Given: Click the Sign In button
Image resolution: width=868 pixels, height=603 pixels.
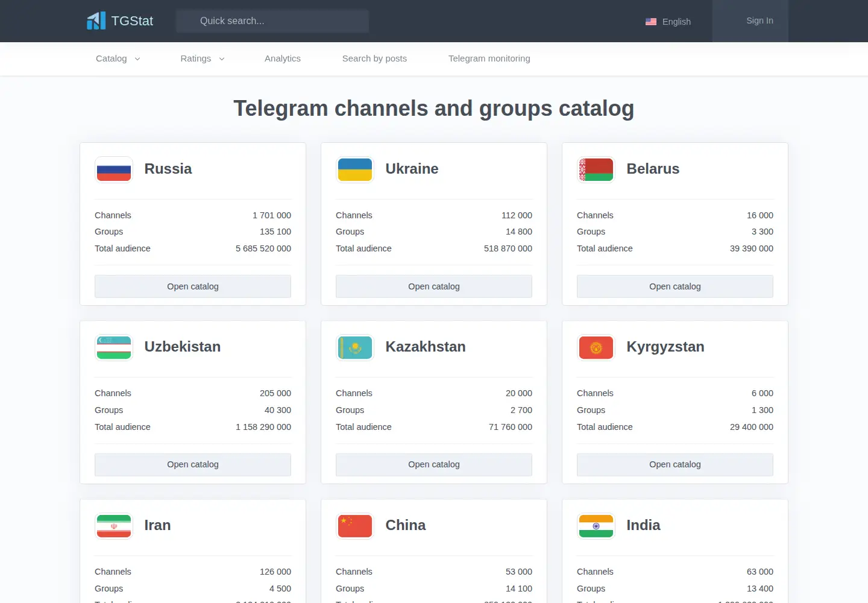Looking at the screenshot, I should click(750, 21).
